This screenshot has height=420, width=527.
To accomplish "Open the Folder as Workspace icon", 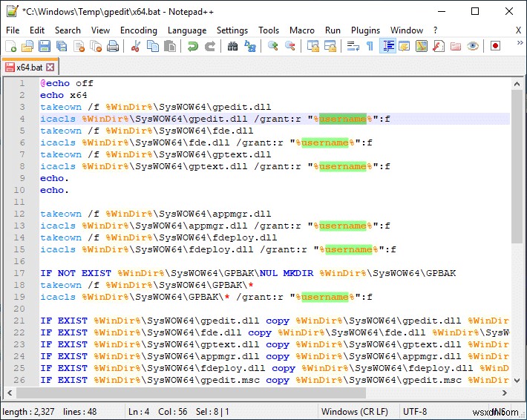I will coord(456,46).
